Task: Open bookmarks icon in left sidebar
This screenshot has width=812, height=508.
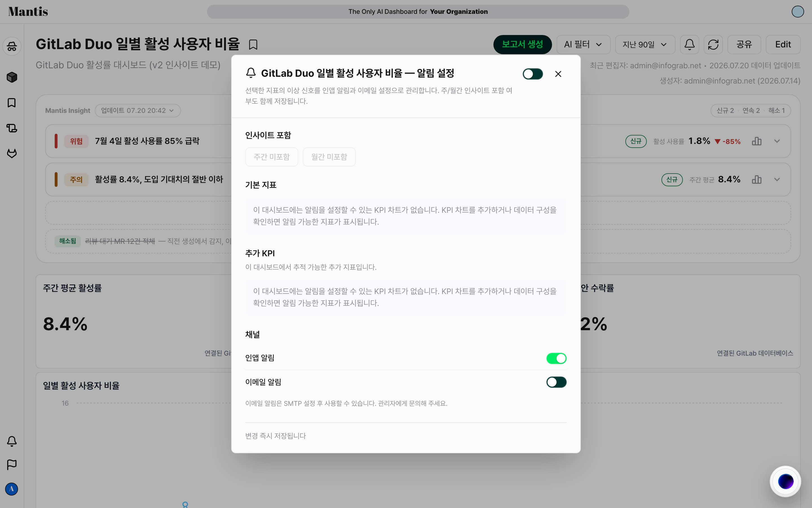Action: coord(12,103)
